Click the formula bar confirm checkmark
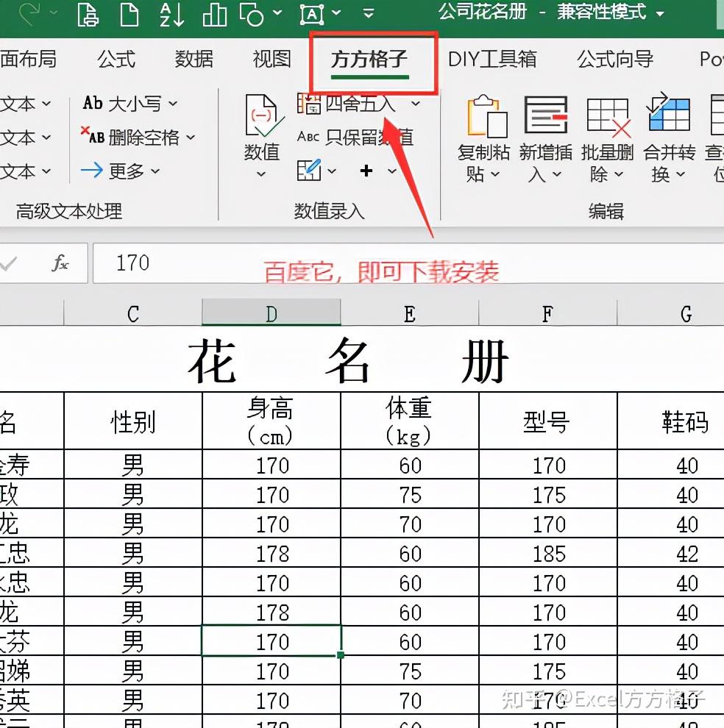724x728 pixels. pos(8,263)
